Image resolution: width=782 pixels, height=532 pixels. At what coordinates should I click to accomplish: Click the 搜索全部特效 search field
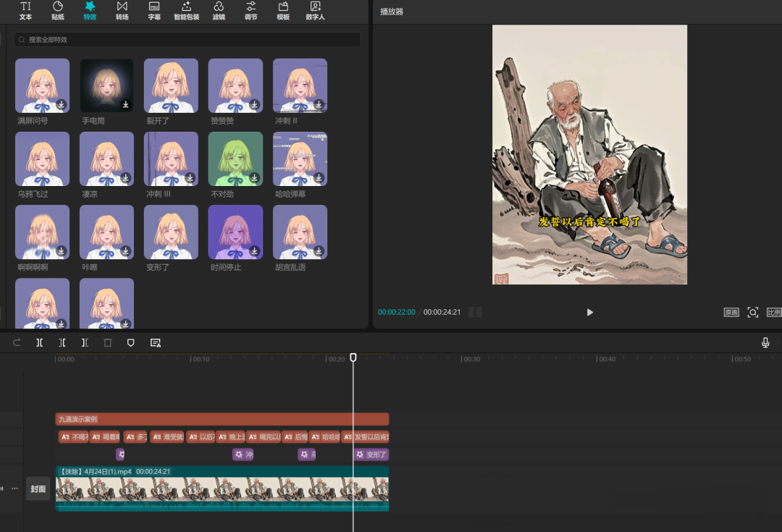(187, 39)
